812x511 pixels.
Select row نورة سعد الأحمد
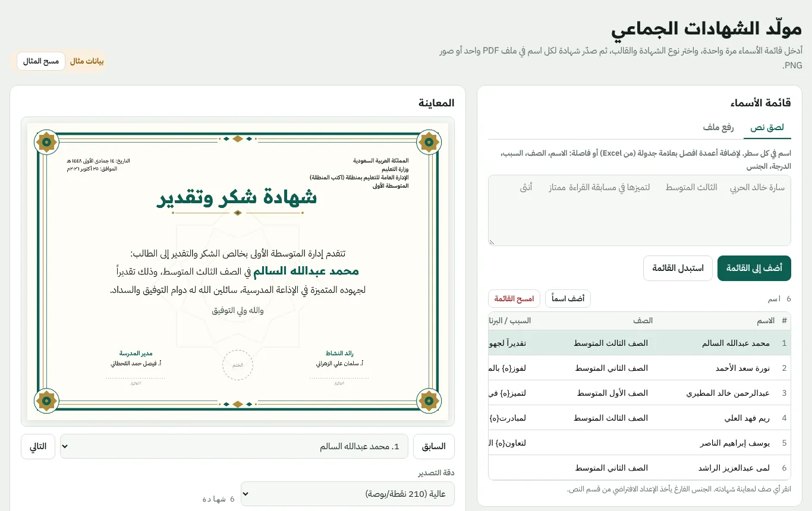click(640, 368)
